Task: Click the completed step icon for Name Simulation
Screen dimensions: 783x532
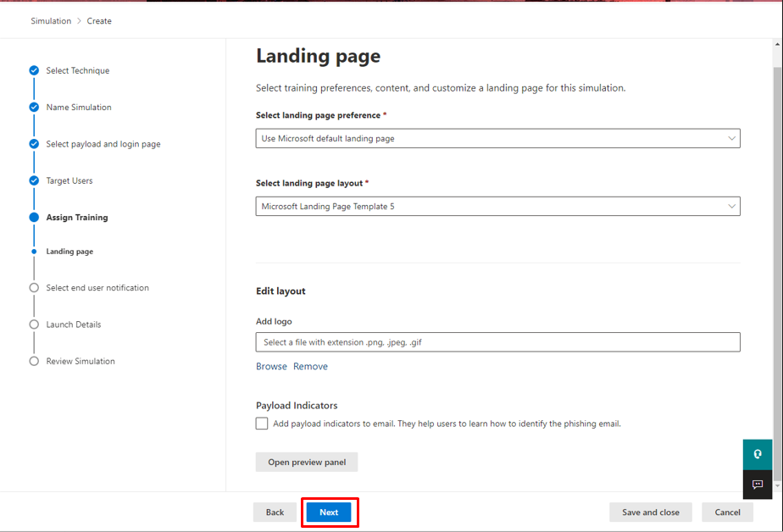Action: 33,108
